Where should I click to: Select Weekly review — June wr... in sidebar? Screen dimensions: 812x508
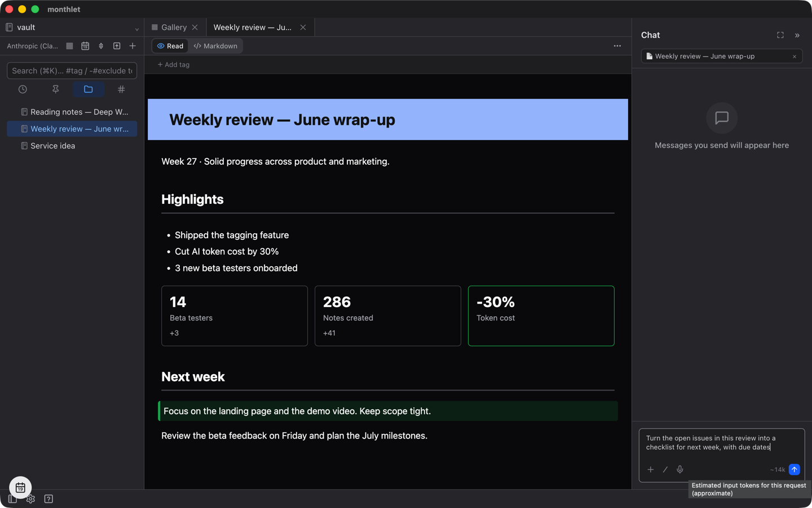tap(72, 129)
